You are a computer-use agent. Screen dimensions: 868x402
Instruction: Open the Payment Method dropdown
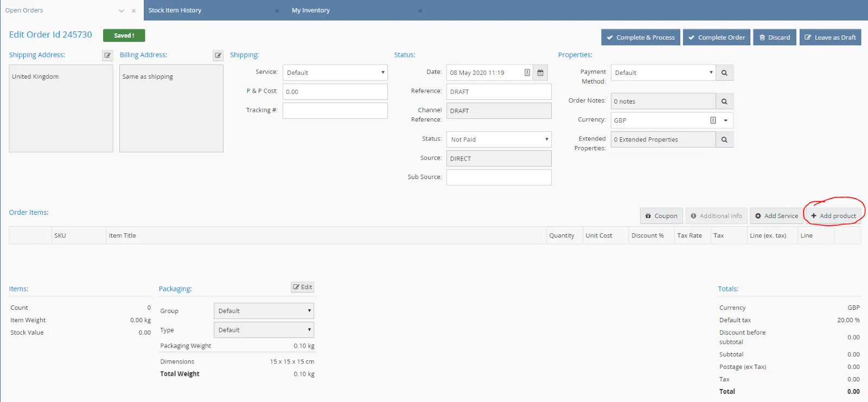pos(663,73)
